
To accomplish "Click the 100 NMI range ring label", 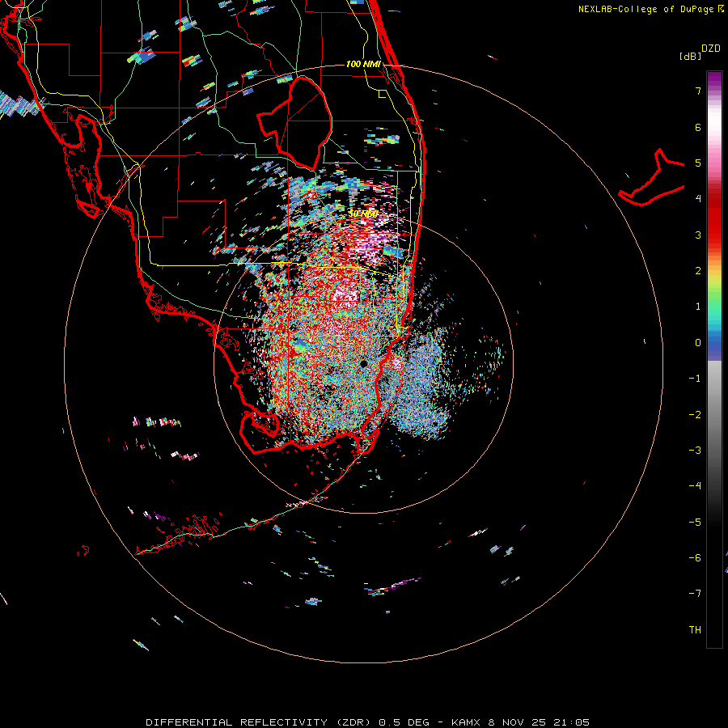I will [363, 64].
